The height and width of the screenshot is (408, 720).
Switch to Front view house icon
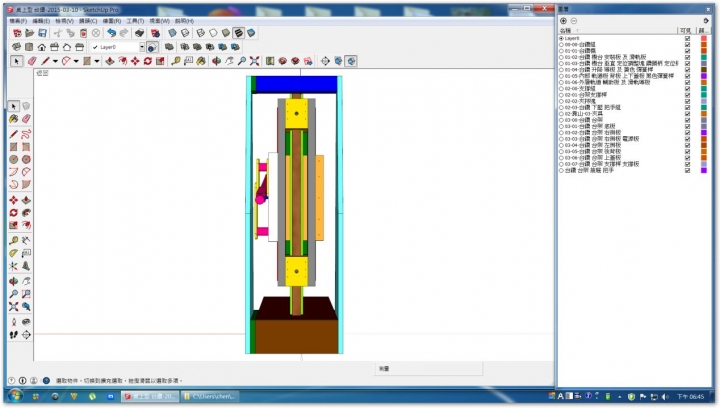42,47
